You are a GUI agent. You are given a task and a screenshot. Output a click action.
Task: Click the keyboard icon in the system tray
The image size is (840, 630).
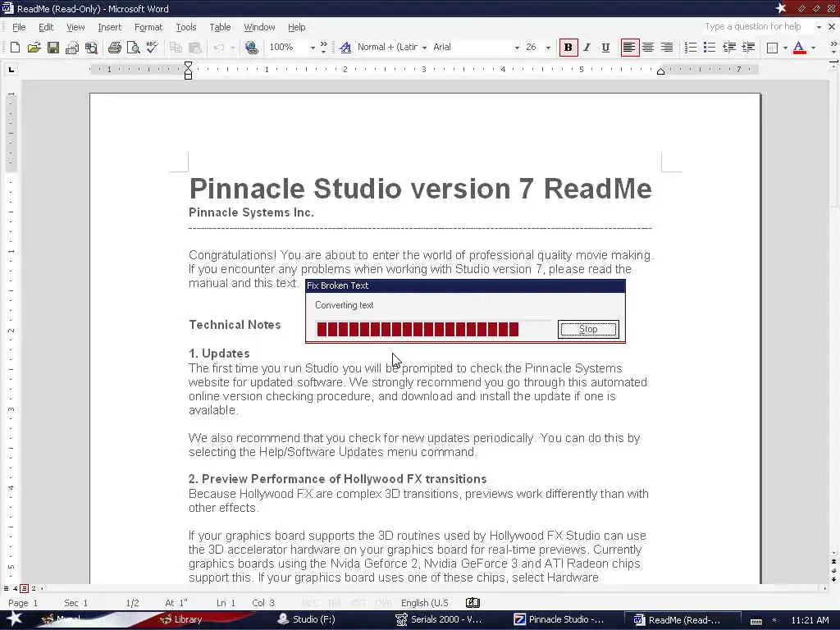pyautogui.click(x=756, y=620)
